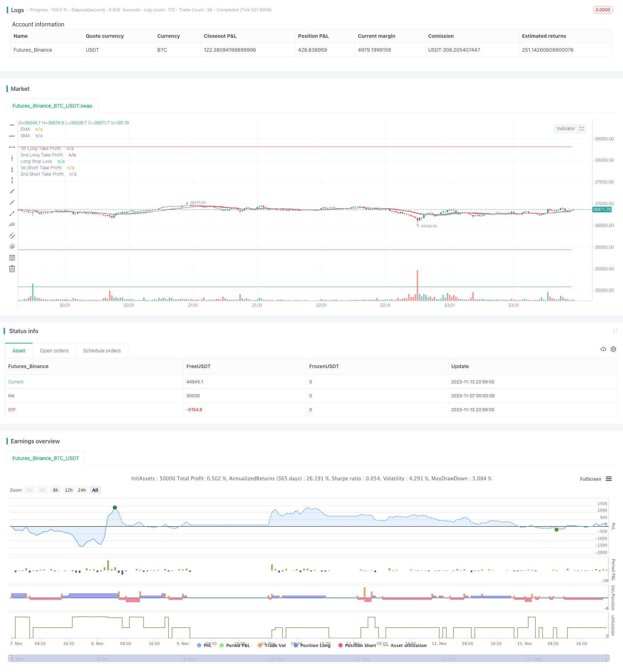
Task: Switch to the Schedule orders tab
Action: pyautogui.click(x=102, y=351)
